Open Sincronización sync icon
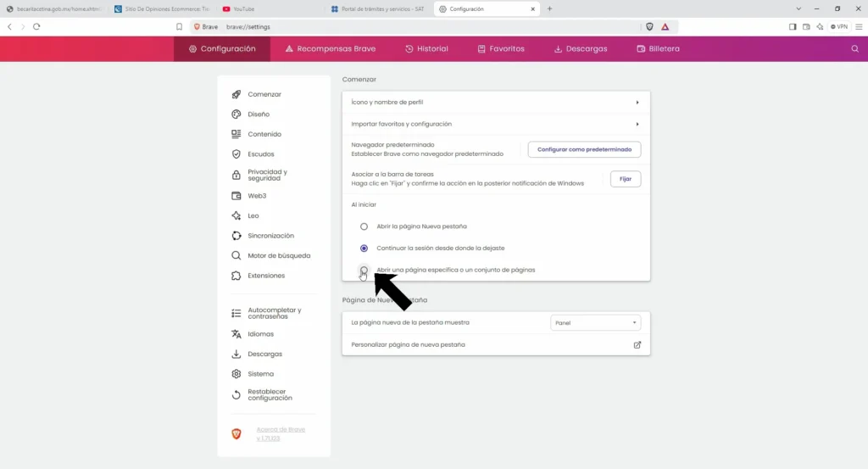This screenshot has width=868, height=469. (x=236, y=235)
